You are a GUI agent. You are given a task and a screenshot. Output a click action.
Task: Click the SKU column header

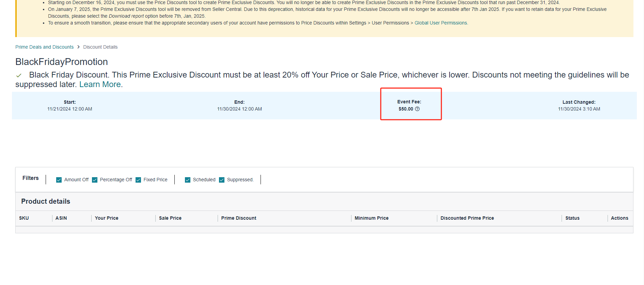pos(24,218)
